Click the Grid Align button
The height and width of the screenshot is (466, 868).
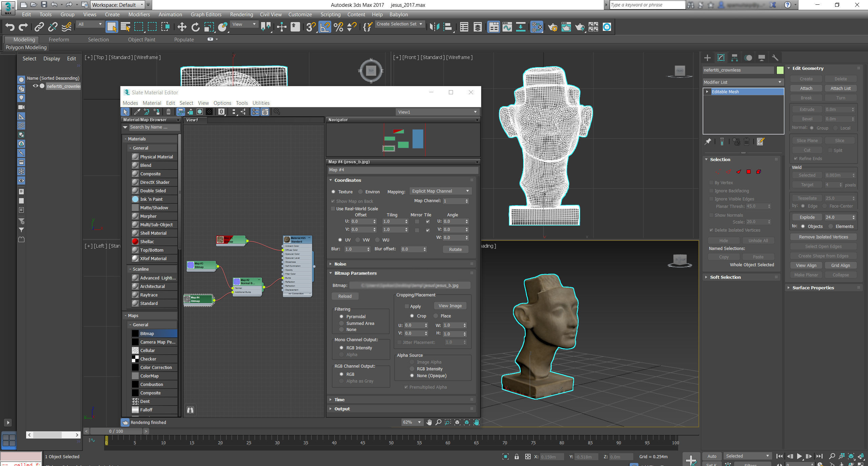(x=841, y=265)
